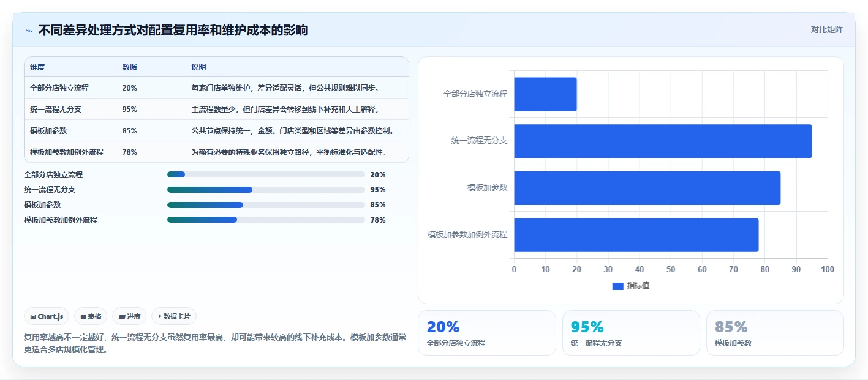This screenshot has width=868, height=380.
Task: Click x-axis tick label 100
Action: [828, 269]
